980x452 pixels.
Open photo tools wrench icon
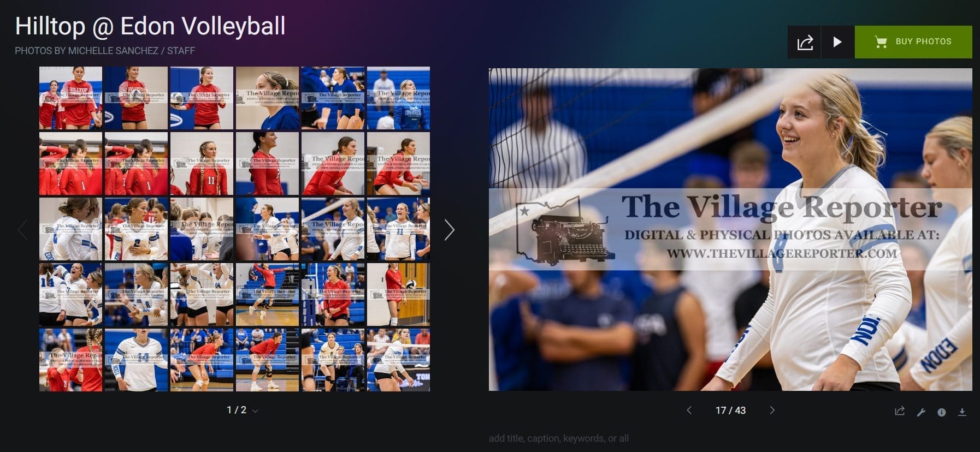tap(921, 412)
